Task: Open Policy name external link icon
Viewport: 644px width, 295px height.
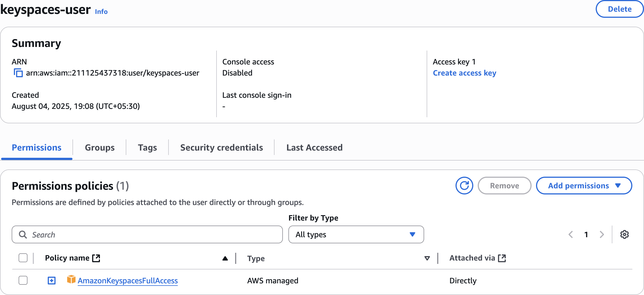Action: 96,258
